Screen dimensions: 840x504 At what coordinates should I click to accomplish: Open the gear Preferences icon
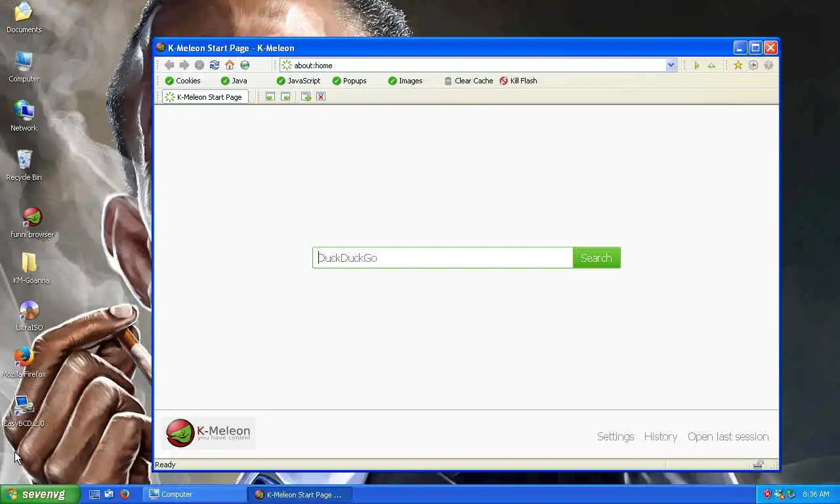tap(768, 65)
